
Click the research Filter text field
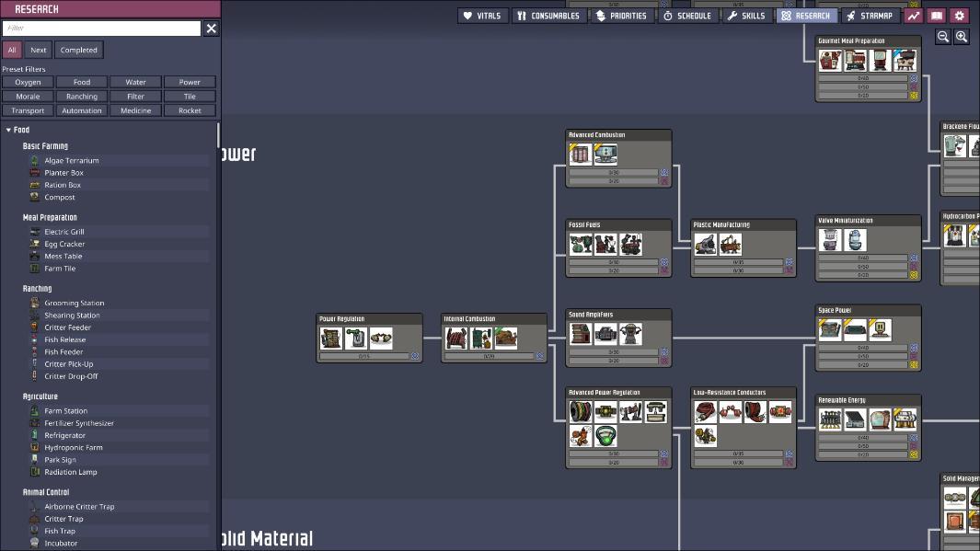tap(101, 29)
